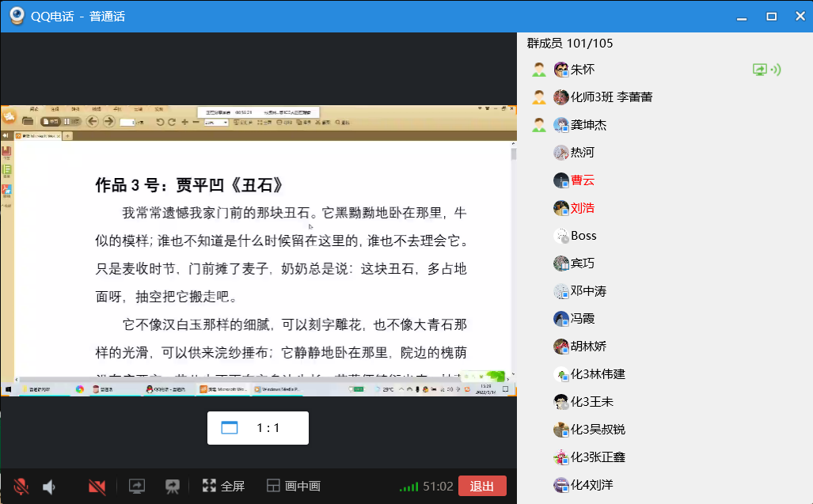Select member 朱怀 in the list
Screen dimensions: 813x504
point(582,70)
